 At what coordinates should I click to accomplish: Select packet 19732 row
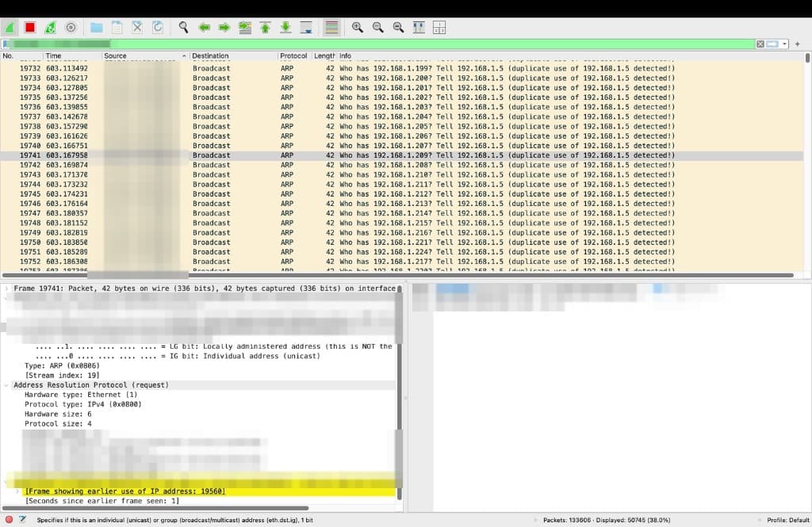click(402, 68)
